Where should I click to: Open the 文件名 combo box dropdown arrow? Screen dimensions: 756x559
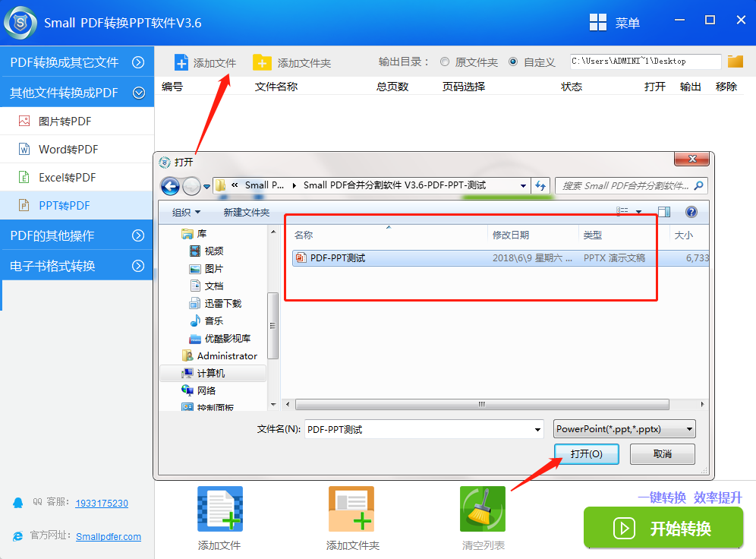[537, 429]
